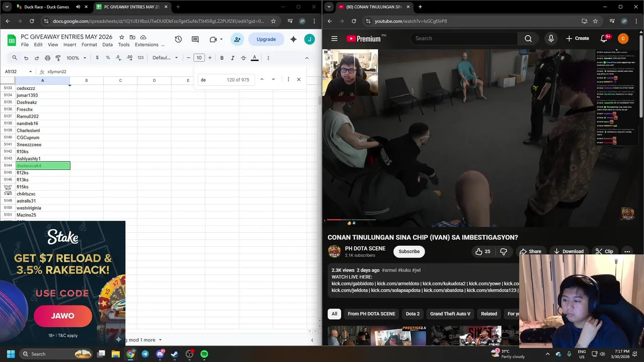Screen dimensions: 644x362
Task: Open the Default font dropdown
Action: (x=165, y=58)
